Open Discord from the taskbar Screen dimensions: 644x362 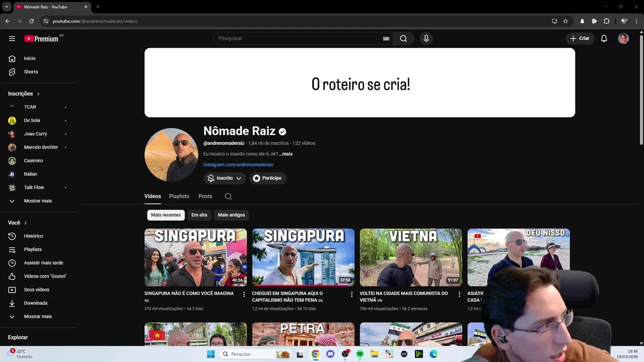point(330,354)
